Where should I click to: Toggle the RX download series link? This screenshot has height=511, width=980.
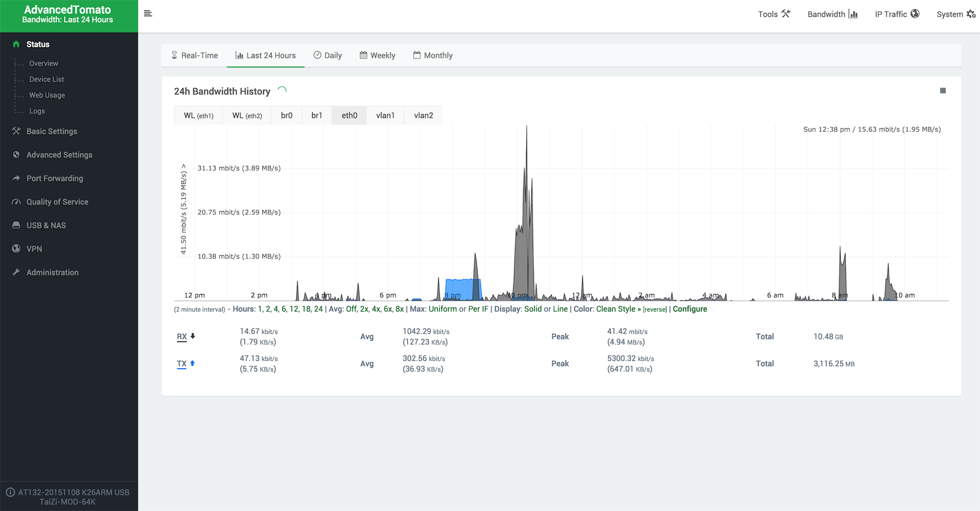(x=182, y=337)
